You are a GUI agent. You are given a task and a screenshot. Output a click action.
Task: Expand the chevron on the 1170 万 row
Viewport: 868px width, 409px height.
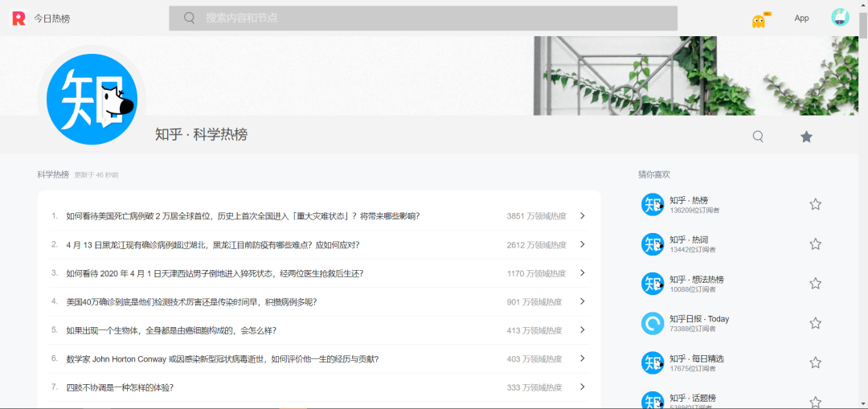[583, 273]
